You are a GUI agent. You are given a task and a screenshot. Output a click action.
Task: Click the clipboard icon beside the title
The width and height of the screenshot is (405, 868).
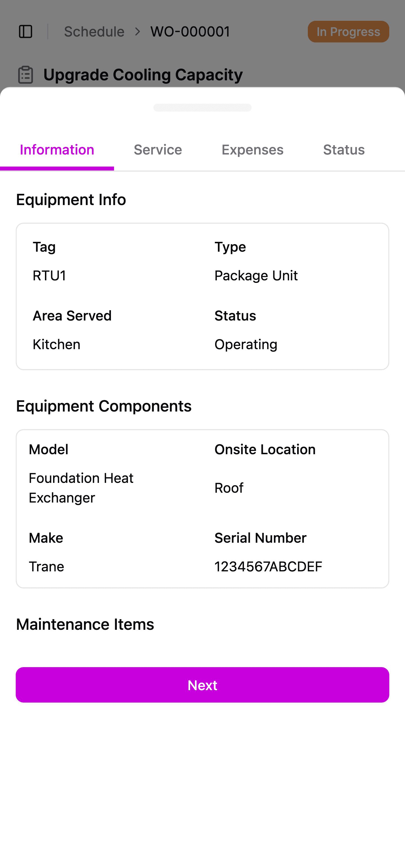click(26, 75)
